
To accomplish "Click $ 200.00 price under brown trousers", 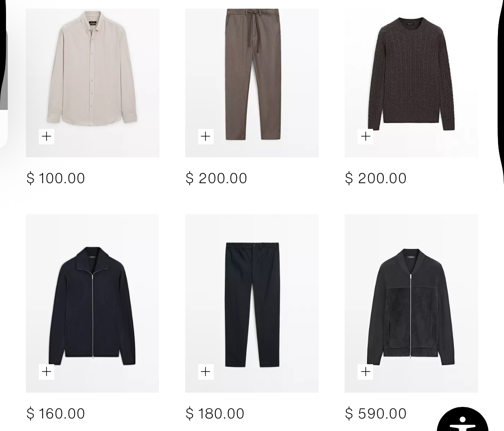I will pyautogui.click(x=216, y=178).
